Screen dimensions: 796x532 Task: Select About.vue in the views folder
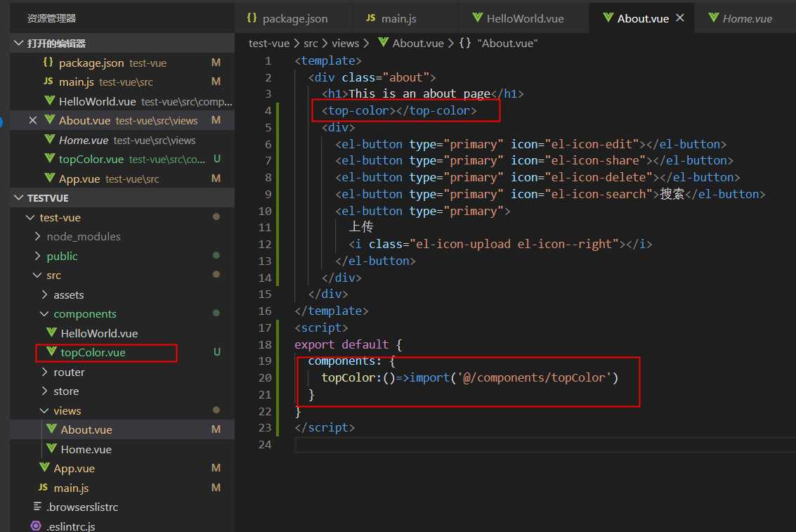[x=122, y=429]
